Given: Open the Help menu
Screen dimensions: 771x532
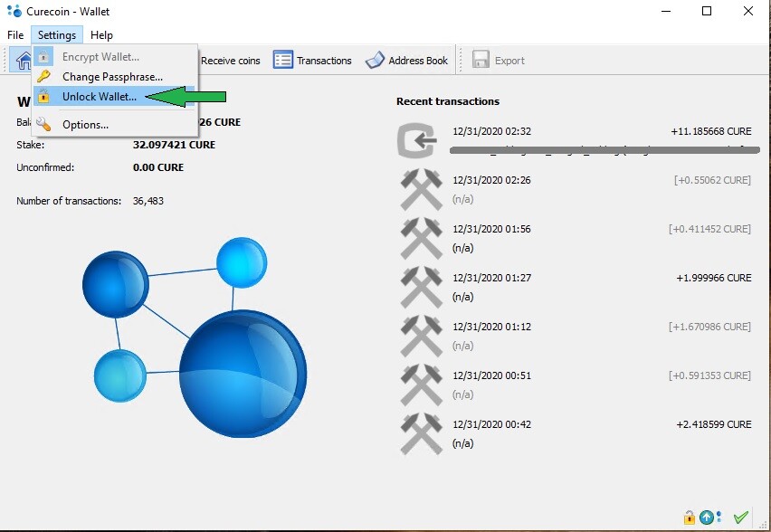Looking at the screenshot, I should 101,35.
